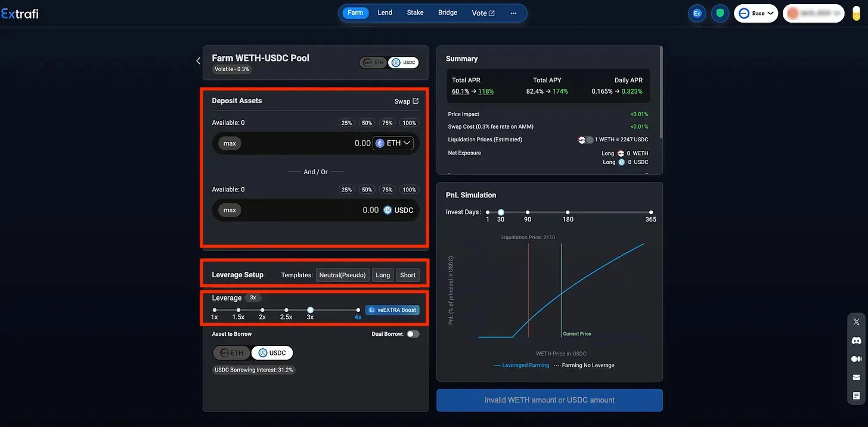Open the ETH token dropdown
Viewport: 868px width, 427px height.
pyautogui.click(x=393, y=143)
